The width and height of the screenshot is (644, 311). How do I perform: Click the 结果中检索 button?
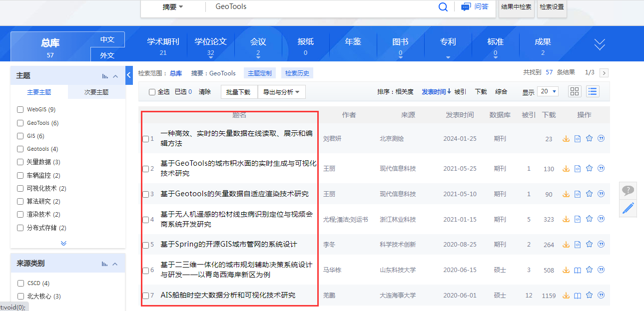click(x=517, y=7)
